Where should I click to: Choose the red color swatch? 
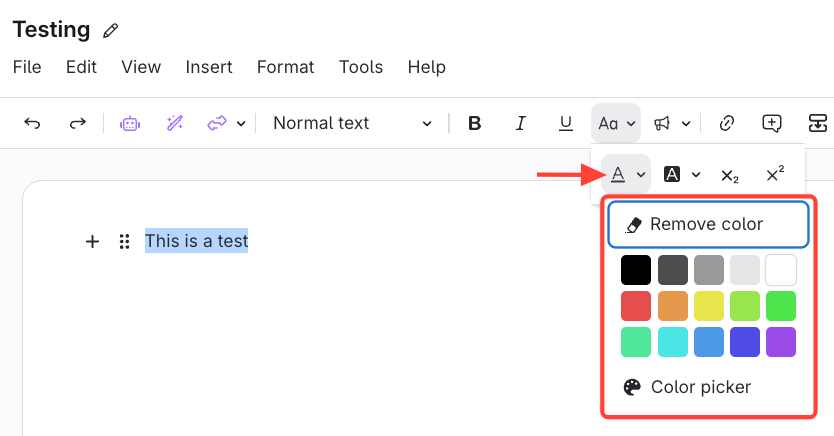pyautogui.click(x=636, y=306)
